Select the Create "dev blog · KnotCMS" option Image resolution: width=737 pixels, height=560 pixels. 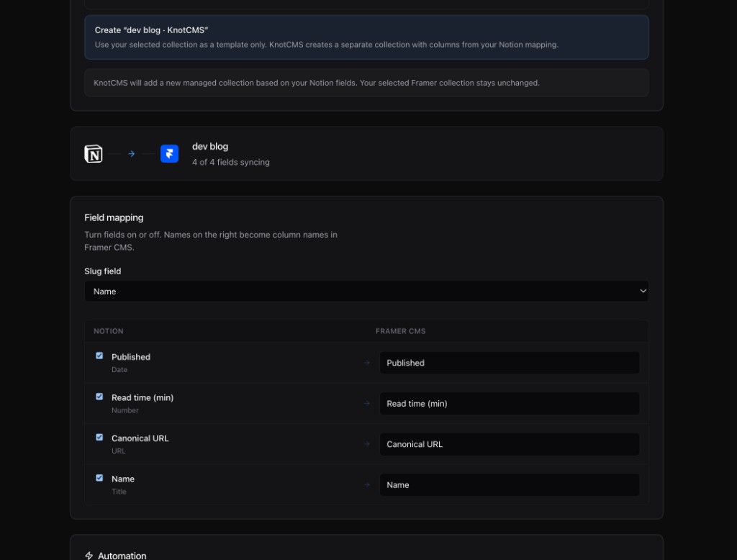pos(366,37)
